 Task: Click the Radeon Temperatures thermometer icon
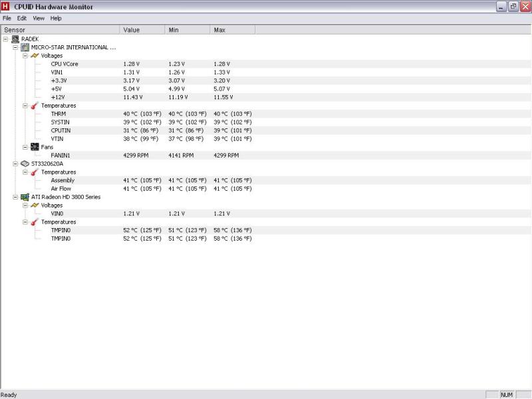pyautogui.click(x=35, y=222)
